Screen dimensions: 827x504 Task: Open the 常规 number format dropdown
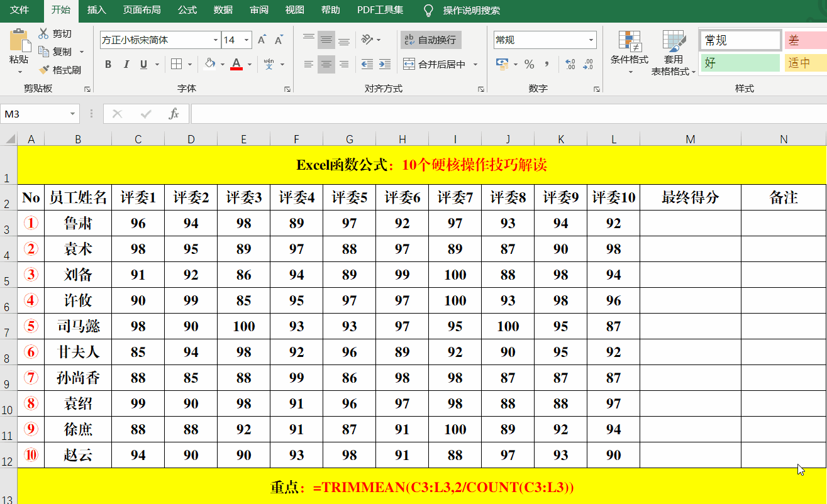tap(590, 40)
